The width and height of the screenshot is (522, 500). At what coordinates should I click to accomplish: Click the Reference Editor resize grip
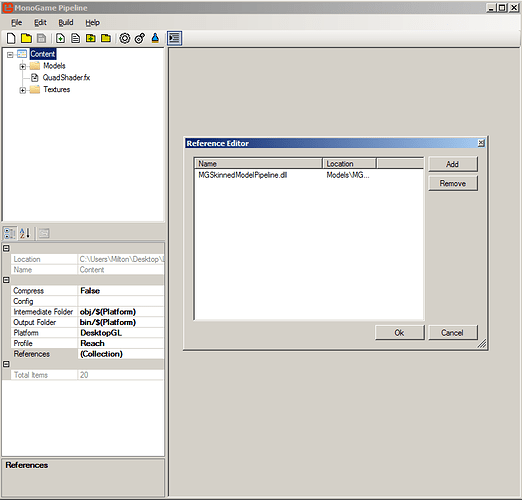[x=482, y=344]
